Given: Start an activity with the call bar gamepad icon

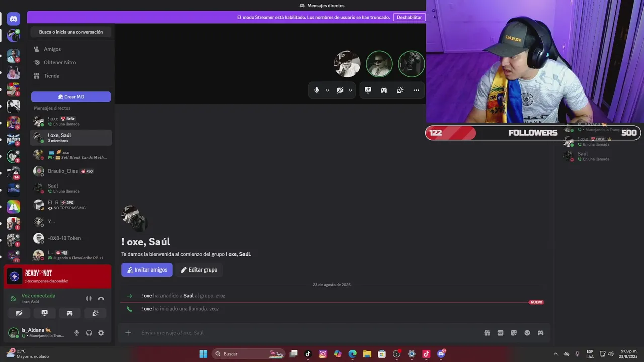Looking at the screenshot, I should coord(384,90).
